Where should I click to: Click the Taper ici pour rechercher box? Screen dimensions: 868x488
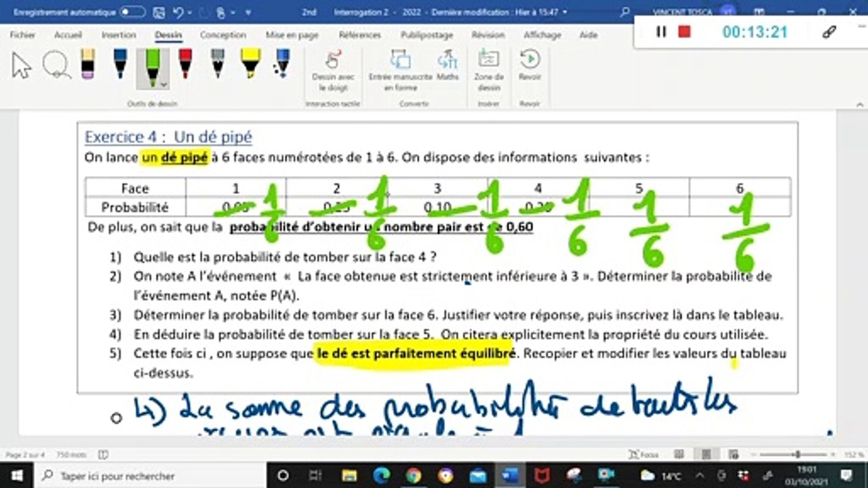[x=149, y=476]
